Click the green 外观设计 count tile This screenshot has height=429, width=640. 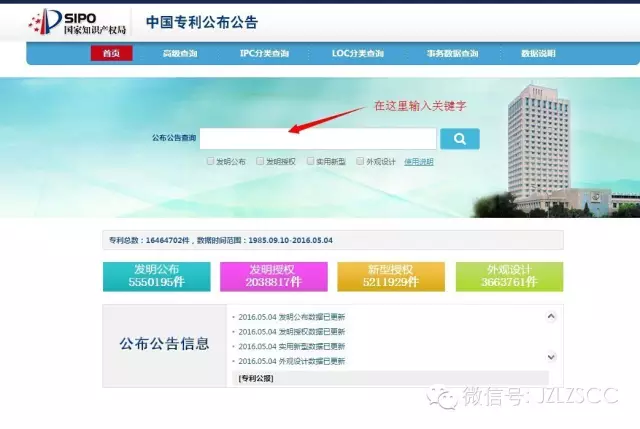(x=509, y=276)
